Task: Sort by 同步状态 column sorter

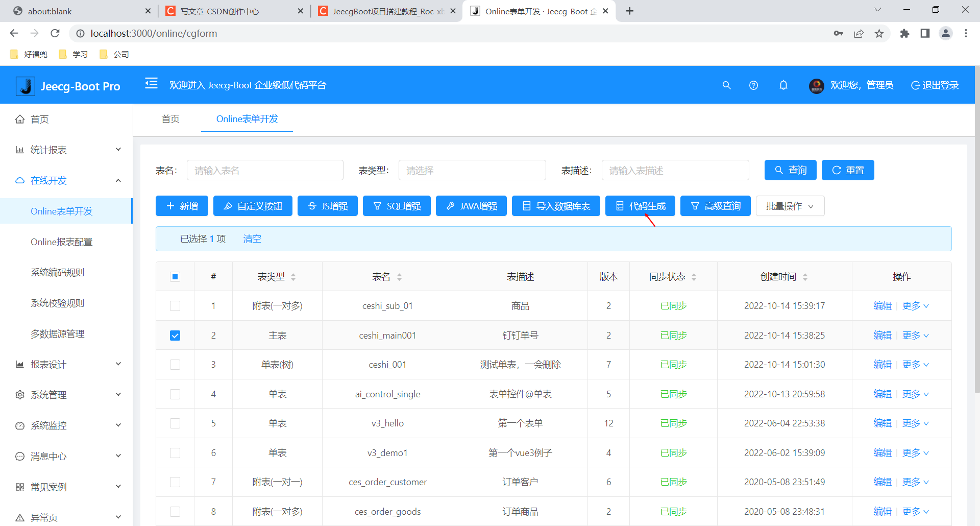Action: click(694, 277)
